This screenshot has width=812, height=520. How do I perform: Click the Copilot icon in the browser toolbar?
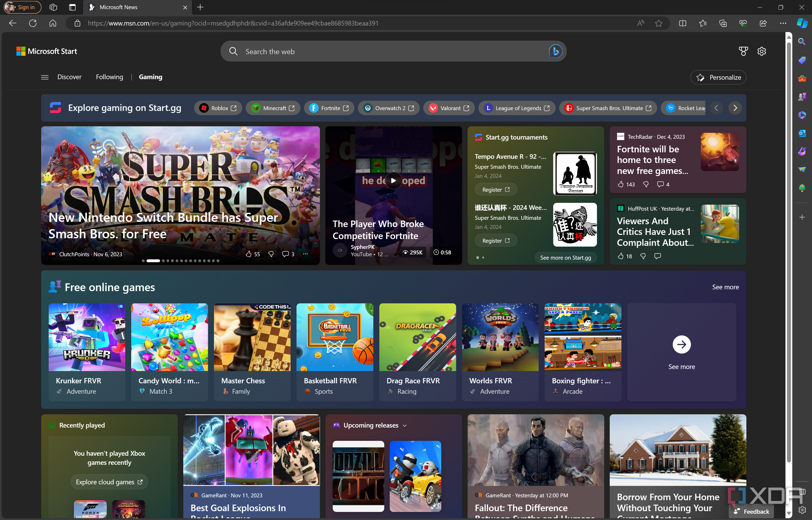[x=802, y=23]
